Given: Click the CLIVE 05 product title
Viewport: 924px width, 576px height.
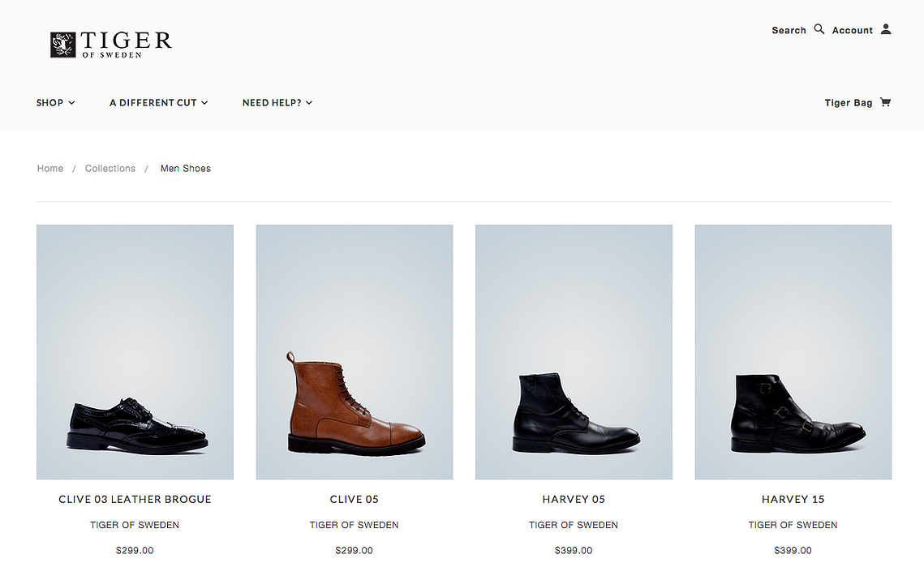Looking at the screenshot, I should (355, 500).
